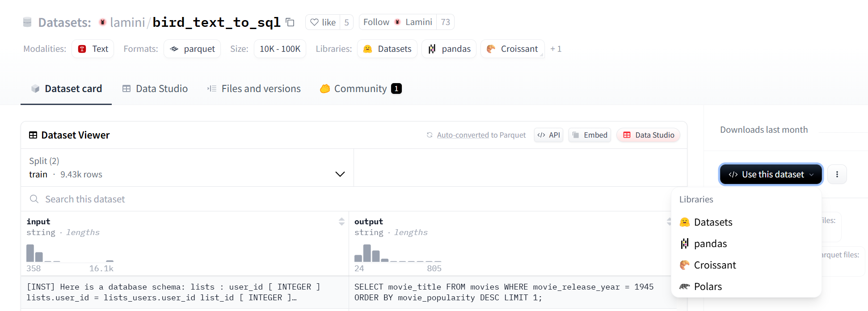Copy dataset name with the copy icon
The height and width of the screenshot is (311, 868).
290,22
